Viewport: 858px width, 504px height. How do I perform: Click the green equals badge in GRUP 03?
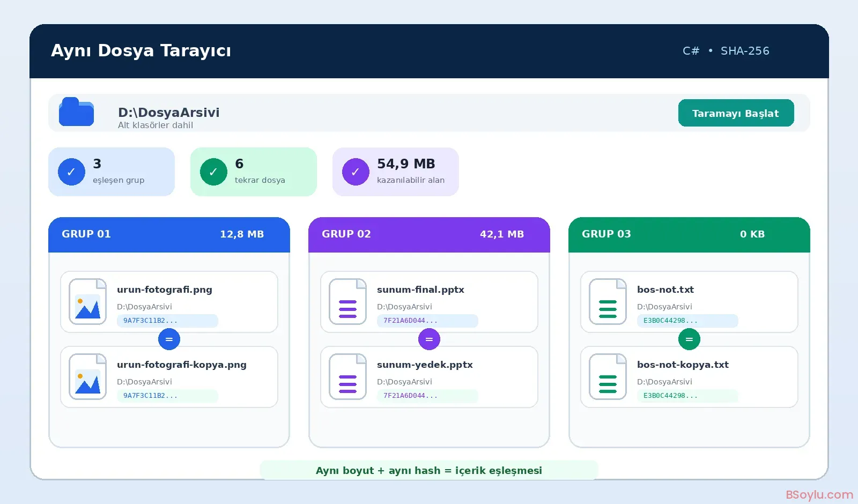pos(689,339)
